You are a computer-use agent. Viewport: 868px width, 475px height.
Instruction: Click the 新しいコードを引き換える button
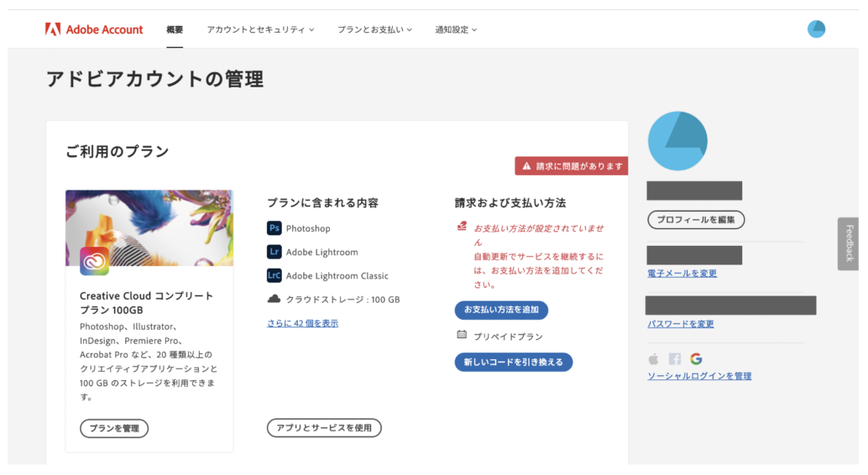pos(513,362)
